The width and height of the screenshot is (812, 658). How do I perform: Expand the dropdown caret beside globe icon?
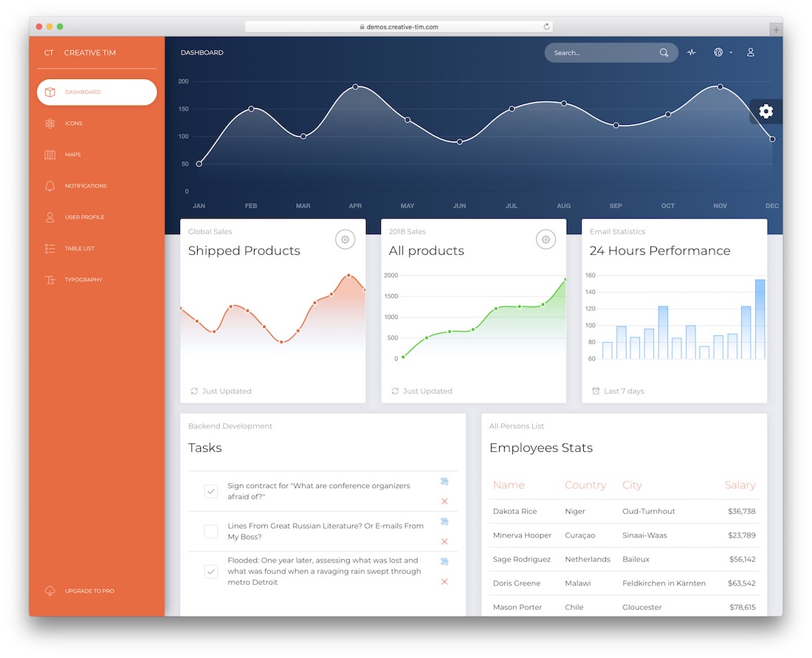point(731,53)
